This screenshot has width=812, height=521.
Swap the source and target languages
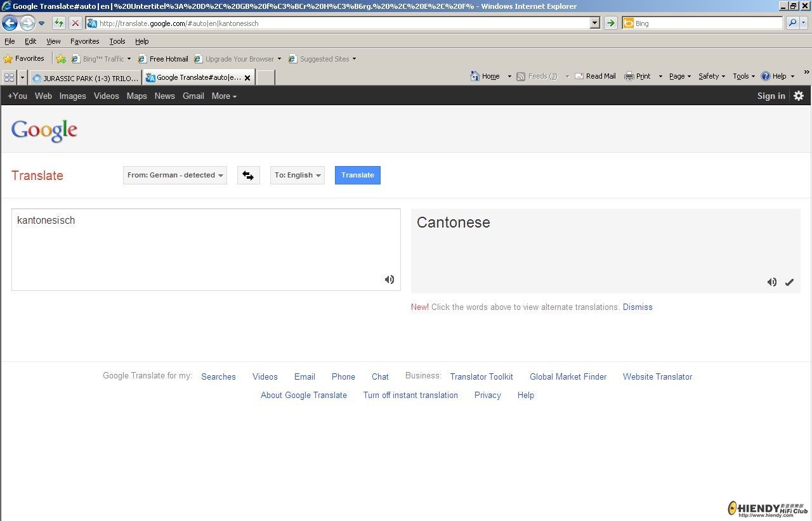pos(248,176)
